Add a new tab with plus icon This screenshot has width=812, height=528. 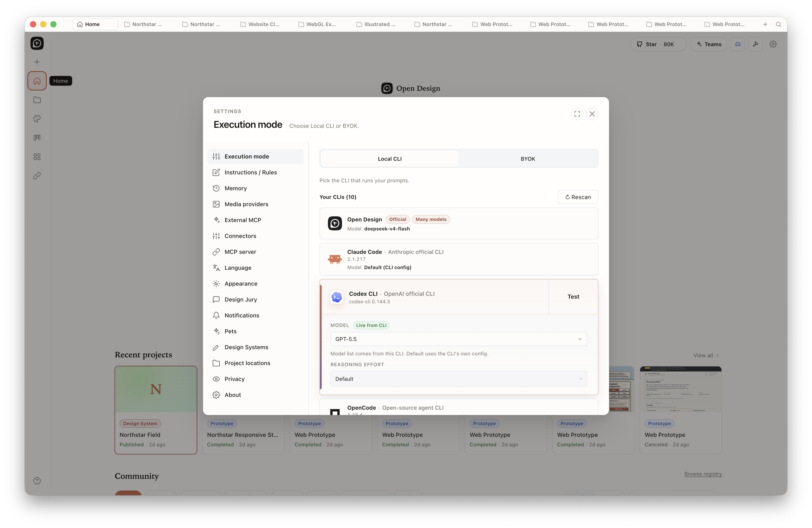765,24
